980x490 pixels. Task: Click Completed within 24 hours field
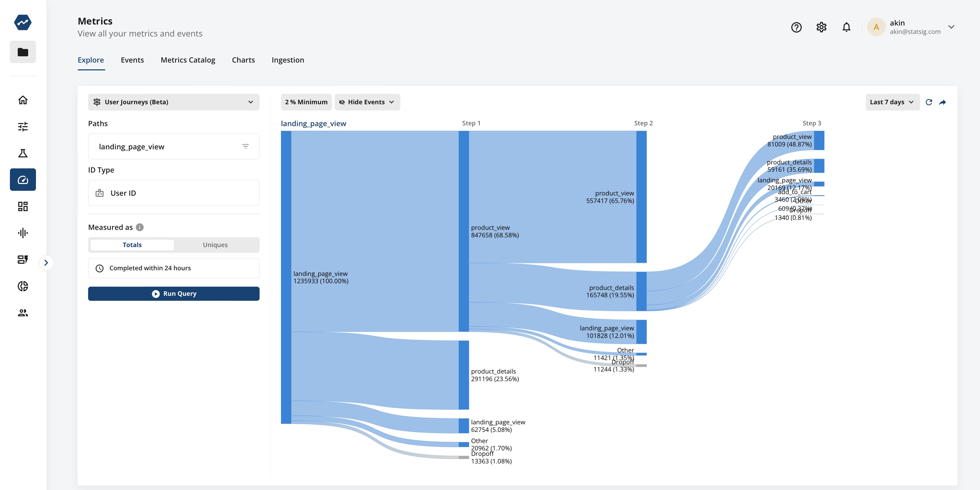(174, 268)
